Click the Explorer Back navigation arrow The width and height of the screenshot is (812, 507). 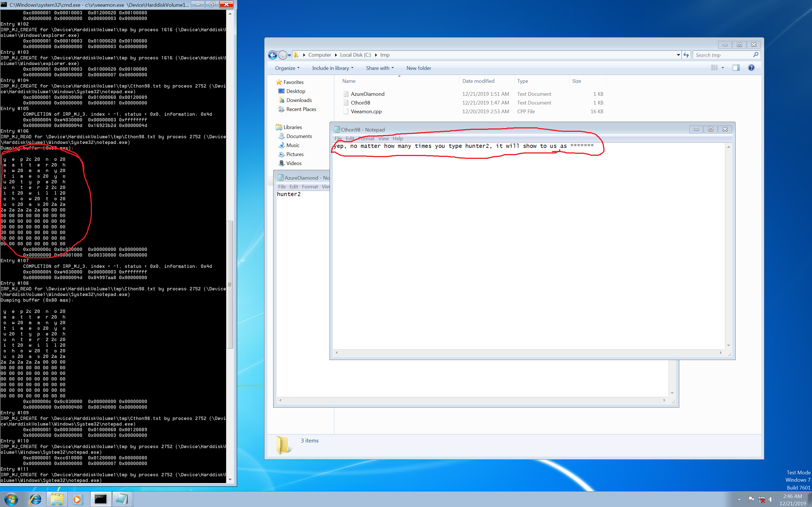click(x=272, y=55)
